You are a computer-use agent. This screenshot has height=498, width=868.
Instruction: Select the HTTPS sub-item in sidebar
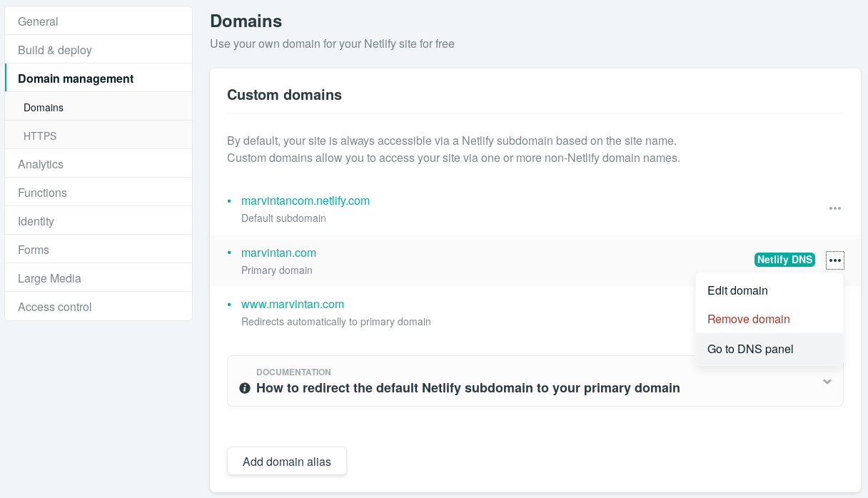40,136
